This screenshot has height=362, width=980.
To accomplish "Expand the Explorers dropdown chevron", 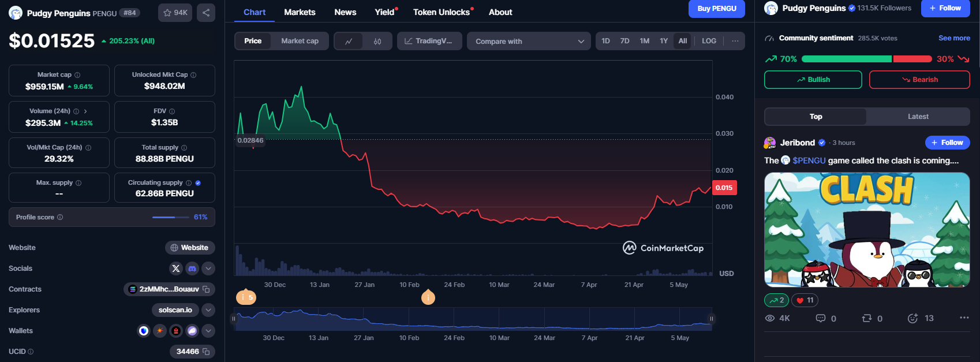I will coord(208,310).
